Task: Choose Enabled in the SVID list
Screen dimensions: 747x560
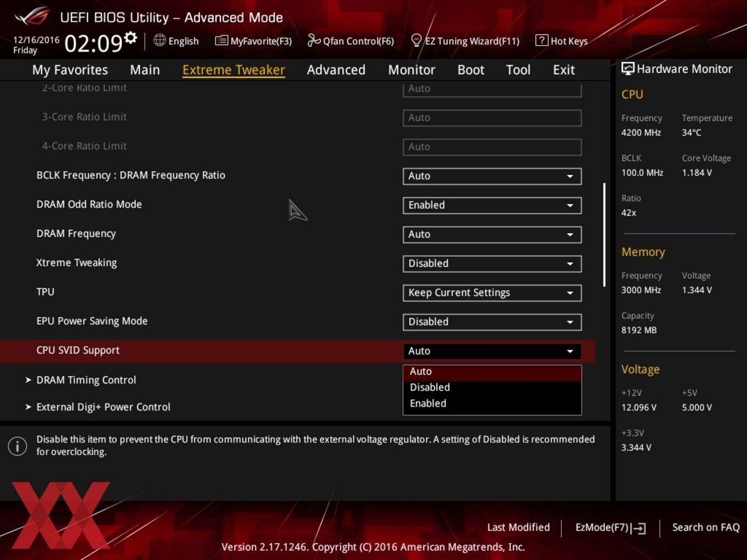Action: click(492, 404)
